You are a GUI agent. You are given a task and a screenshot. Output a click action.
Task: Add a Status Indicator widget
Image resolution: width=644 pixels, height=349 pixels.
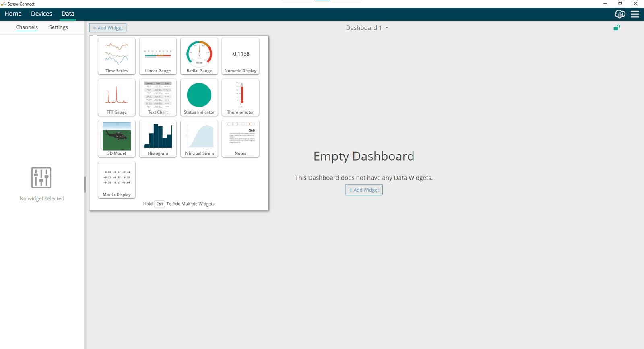point(199,97)
